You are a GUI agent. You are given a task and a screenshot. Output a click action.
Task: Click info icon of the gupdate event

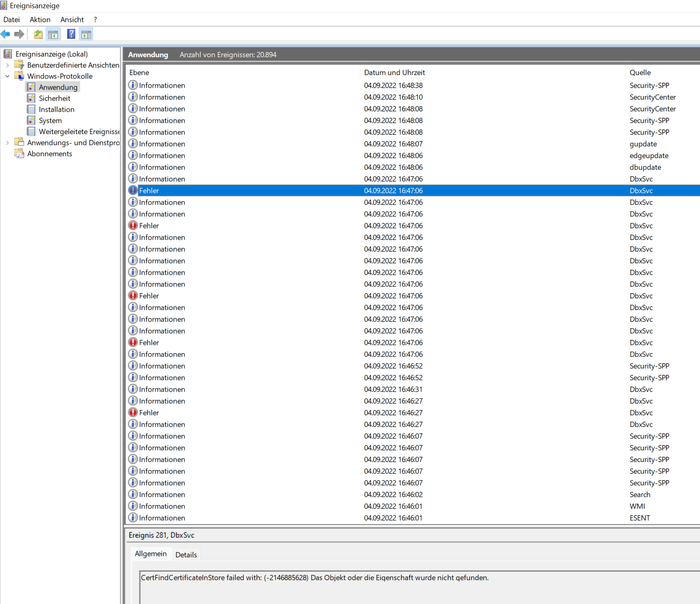133,144
